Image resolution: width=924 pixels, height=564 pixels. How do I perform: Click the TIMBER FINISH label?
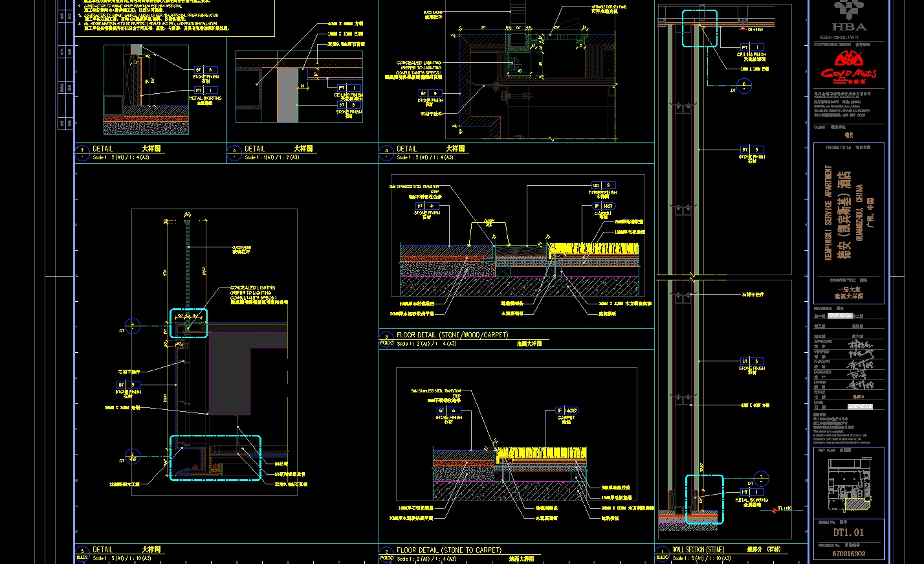602,192
